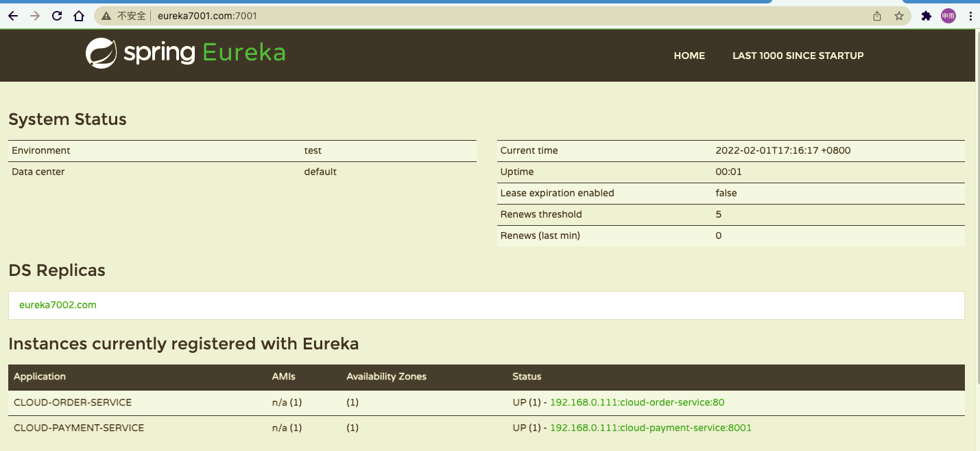The width and height of the screenshot is (980, 451).
Task: Click n/a (1) in the CLOUD-ORDER-SERVICE row
Action: pyautogui.click(x=287, y=402)
